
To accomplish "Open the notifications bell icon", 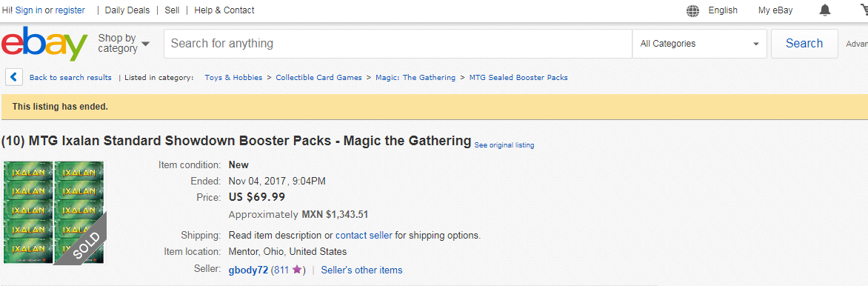I will pos(825,10).
